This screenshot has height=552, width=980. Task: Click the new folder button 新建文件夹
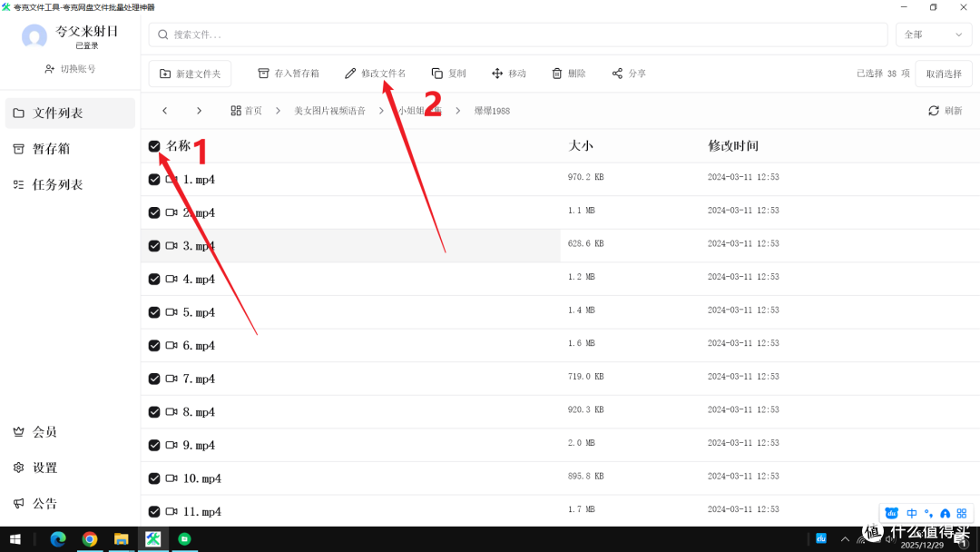click(x=190, y=74)
